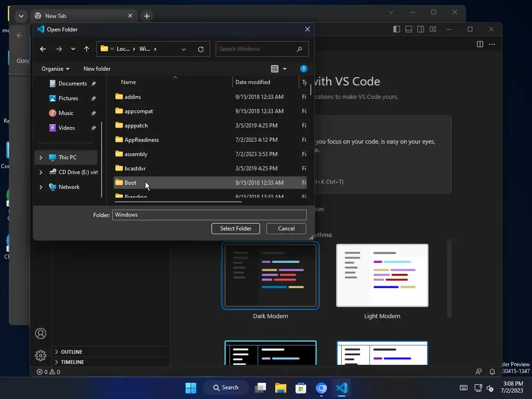The height and width of the screenshot is (399, 532).
Task: Toggle VS Code primary side bar
Action: (x=397, y=29)
